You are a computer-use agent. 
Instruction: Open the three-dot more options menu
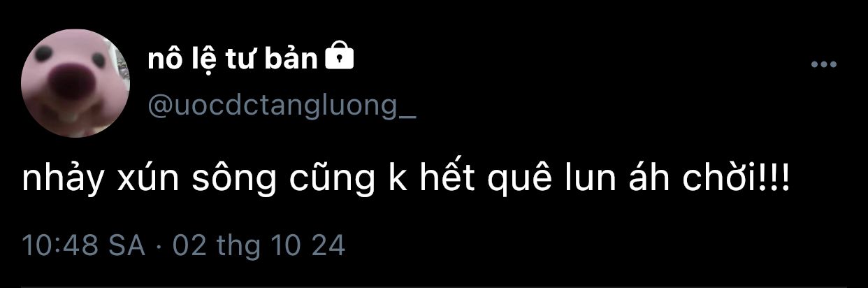coord(823,65)
